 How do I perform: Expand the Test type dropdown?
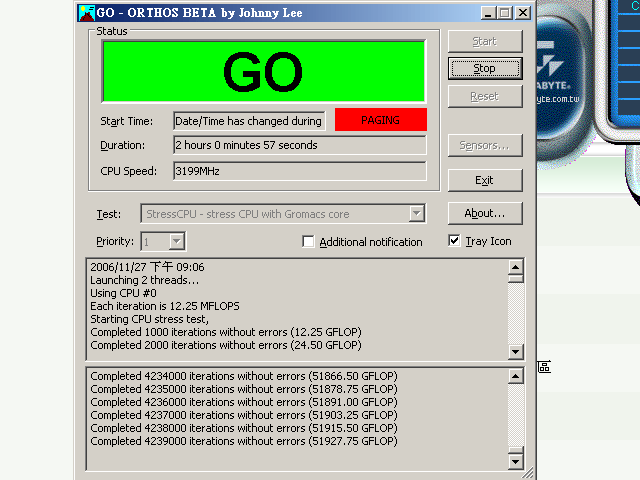(x=416, y=213)
